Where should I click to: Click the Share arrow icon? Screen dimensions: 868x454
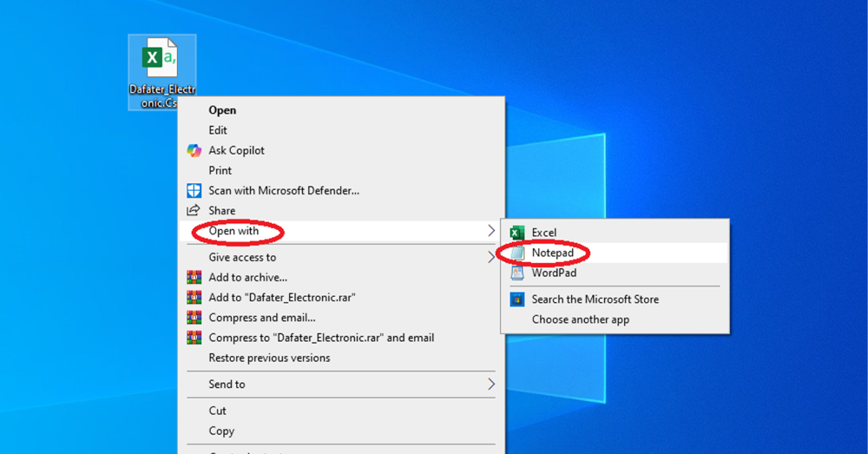(x=194, y=210)
